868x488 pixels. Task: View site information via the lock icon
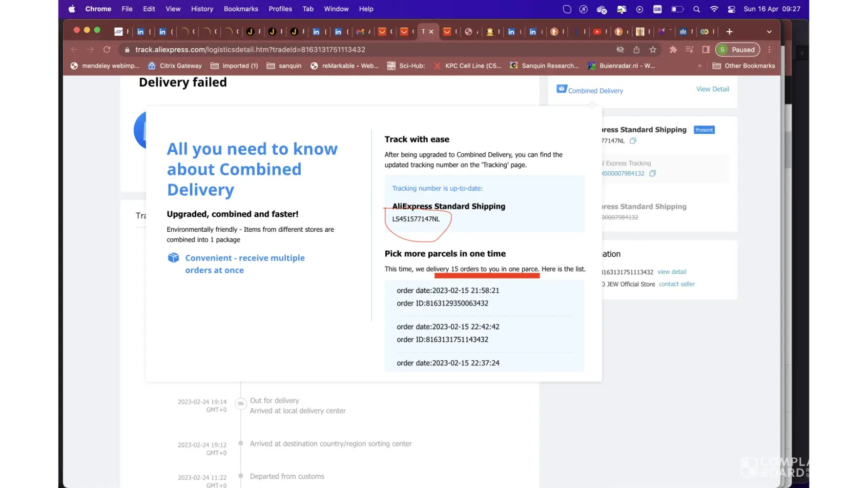point(127,49)
